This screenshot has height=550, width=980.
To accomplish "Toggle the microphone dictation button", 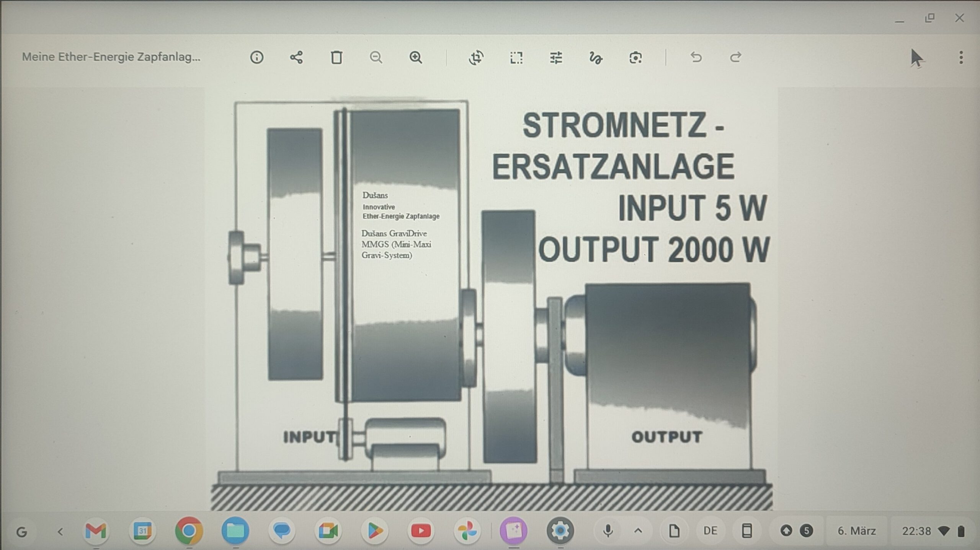I will pos(608,530).
